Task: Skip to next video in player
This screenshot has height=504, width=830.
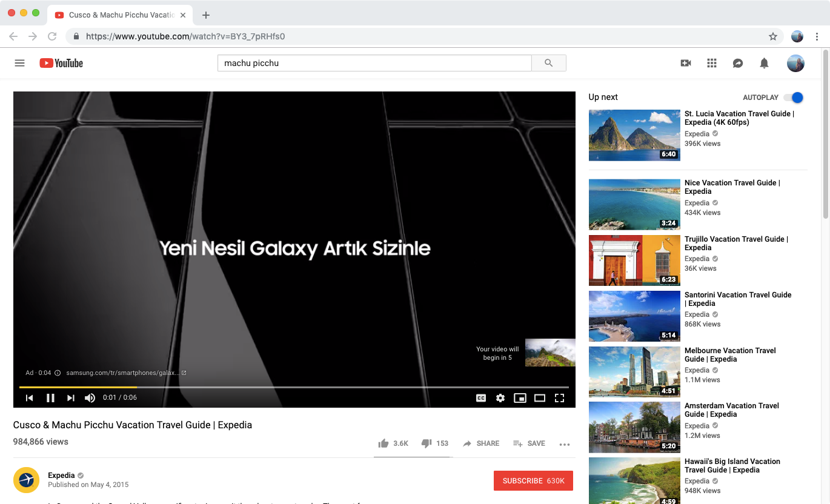Action: tap(71, 398)
